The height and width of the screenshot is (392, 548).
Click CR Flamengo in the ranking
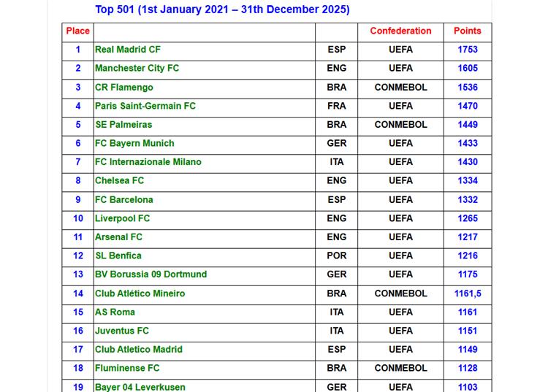point(124,88)
